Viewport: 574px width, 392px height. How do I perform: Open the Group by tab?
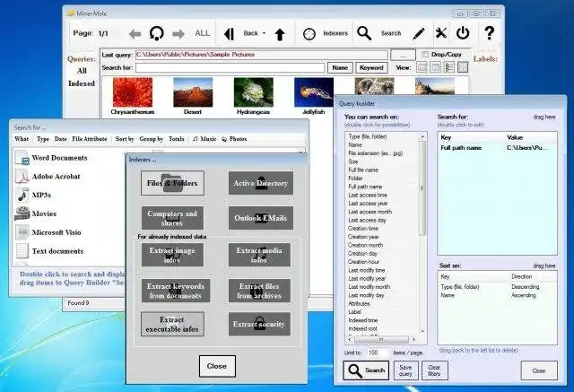[152, 139]
